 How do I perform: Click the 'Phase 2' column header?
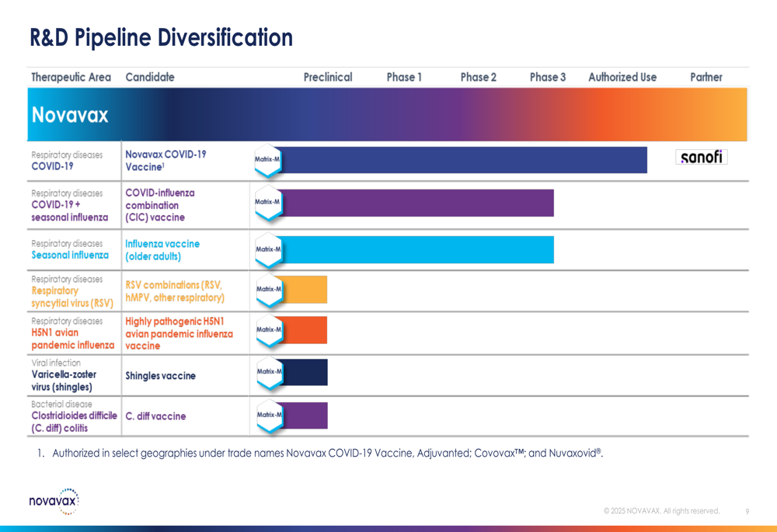pos(478,77)
